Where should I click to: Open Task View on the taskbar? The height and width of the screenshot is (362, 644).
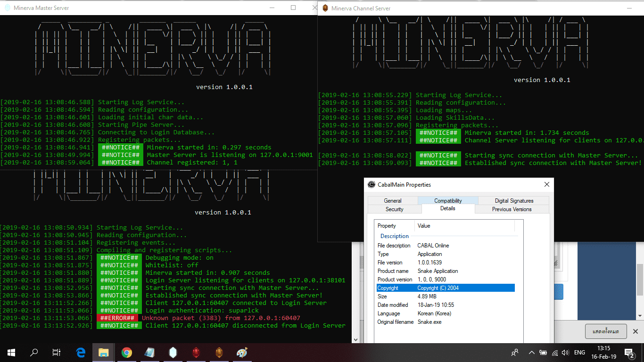(57, 352)
